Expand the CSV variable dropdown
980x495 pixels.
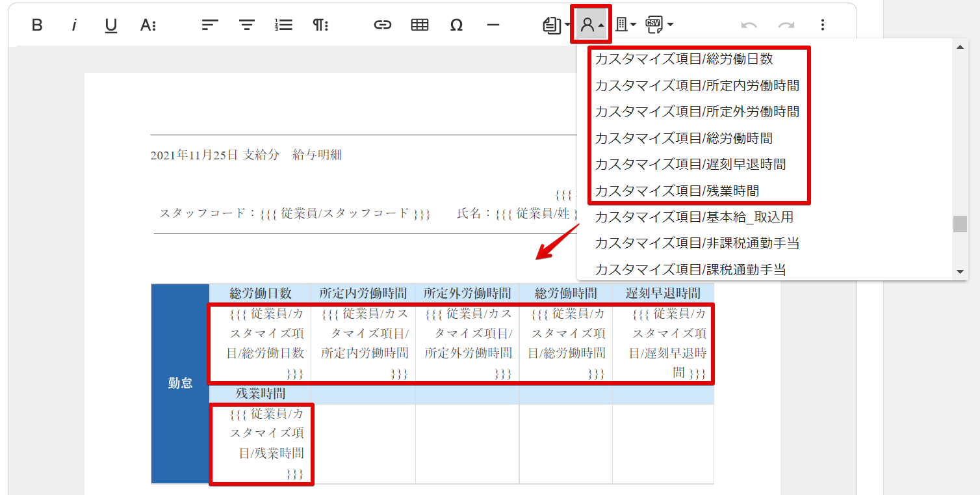(659, 25)
